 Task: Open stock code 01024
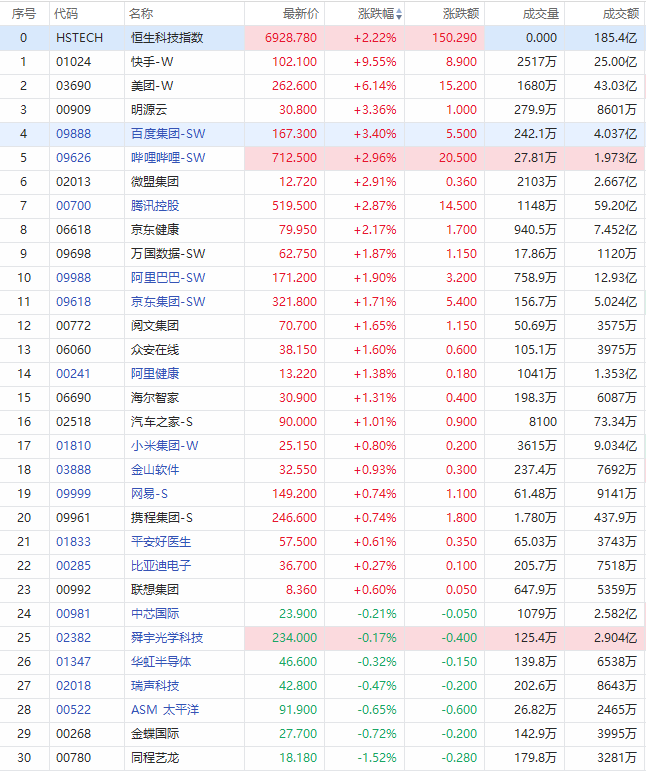pos(73,62)
